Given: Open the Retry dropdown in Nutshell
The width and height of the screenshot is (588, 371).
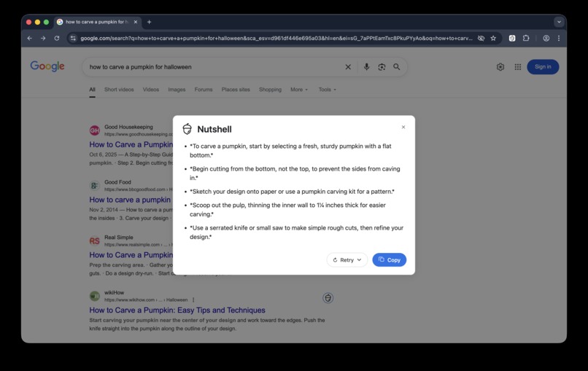Looking at the screenshot, I should pos(347,259).
